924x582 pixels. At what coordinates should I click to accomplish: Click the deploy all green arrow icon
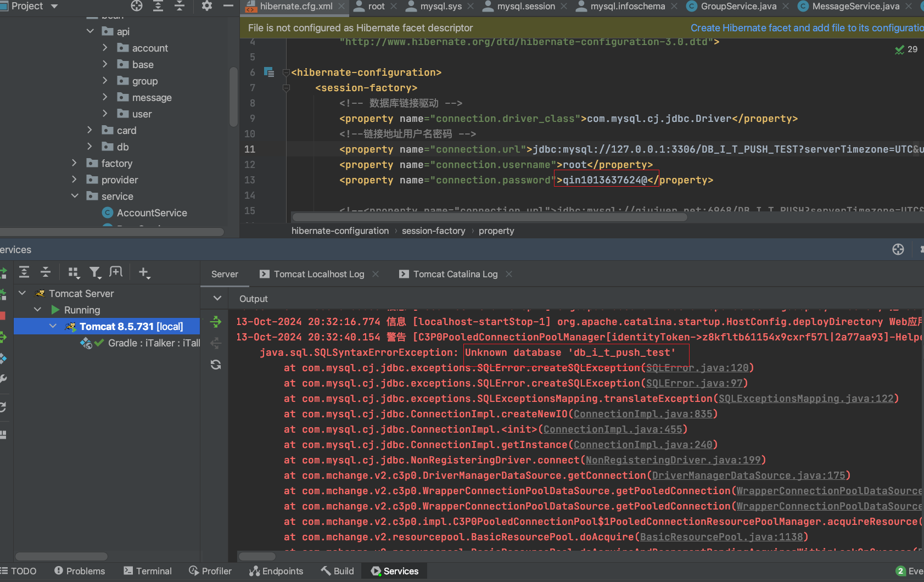point(216,322)
